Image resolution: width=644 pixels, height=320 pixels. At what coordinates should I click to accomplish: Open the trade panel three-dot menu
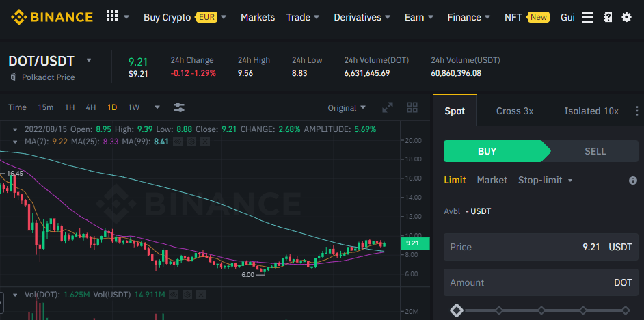click(636, 111)
